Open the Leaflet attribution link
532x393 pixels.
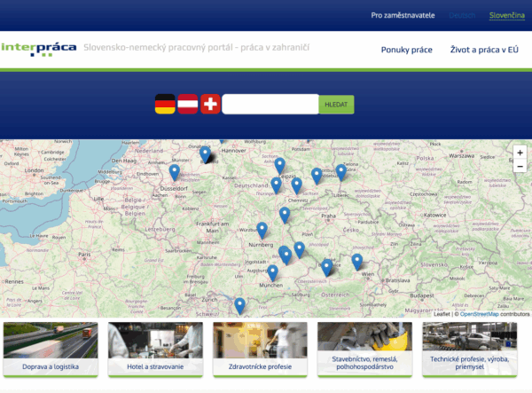coord(442,314)
